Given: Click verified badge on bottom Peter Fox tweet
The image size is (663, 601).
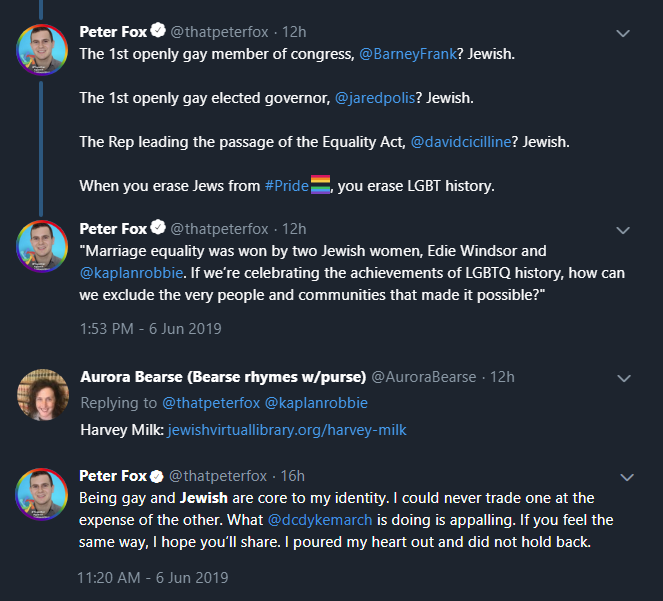Looking at the screenshot, I should coord(156,476).
